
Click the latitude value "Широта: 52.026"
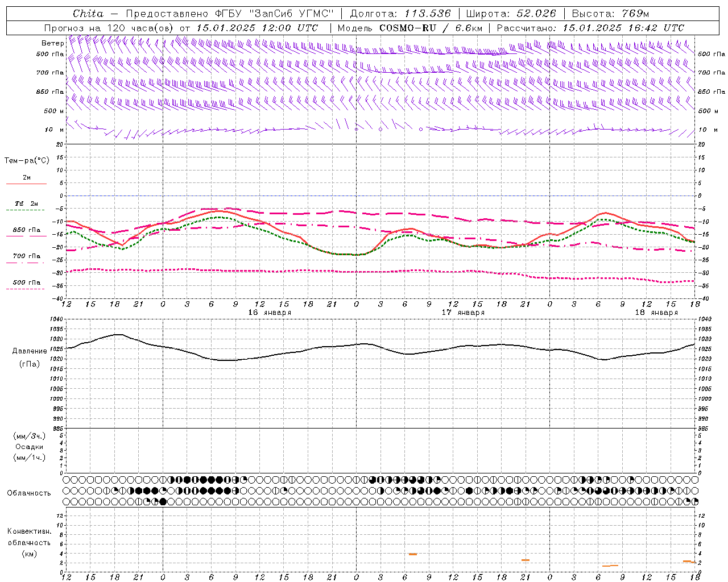pos(511,14)
